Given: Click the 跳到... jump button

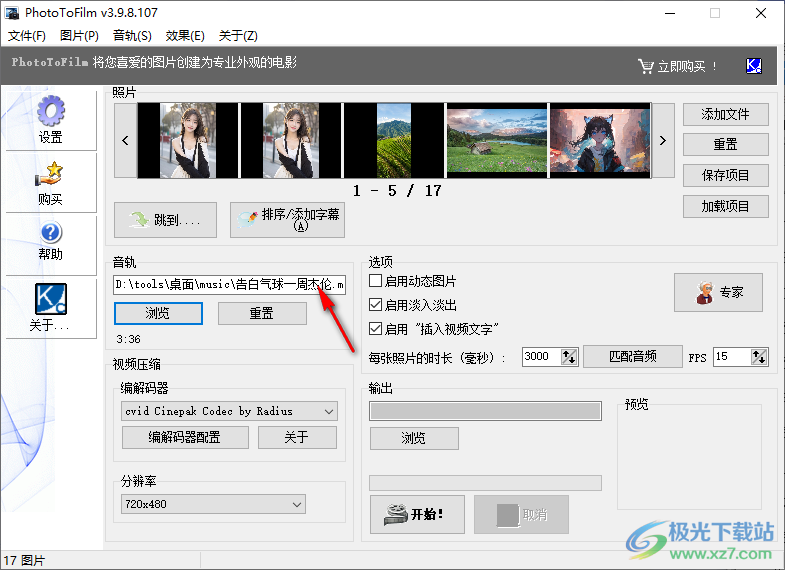Looking at the screenshot, I should (165, 220).
